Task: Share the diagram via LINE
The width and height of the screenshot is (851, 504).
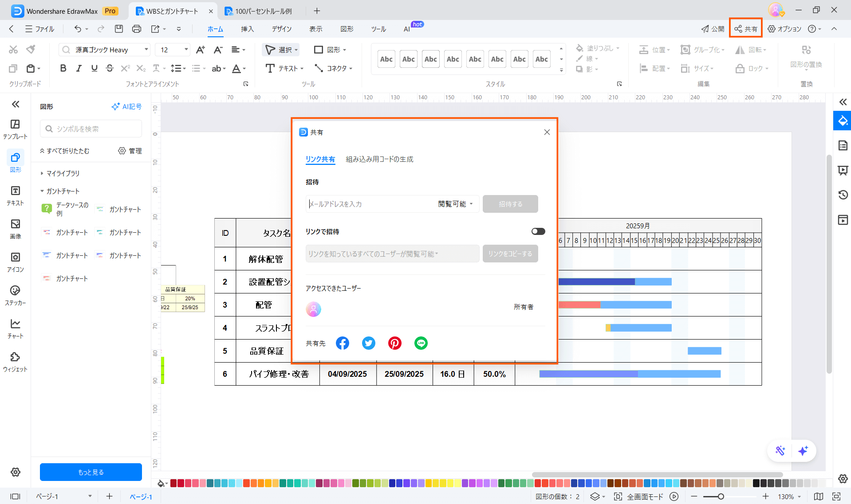Action: coord(421,343)
